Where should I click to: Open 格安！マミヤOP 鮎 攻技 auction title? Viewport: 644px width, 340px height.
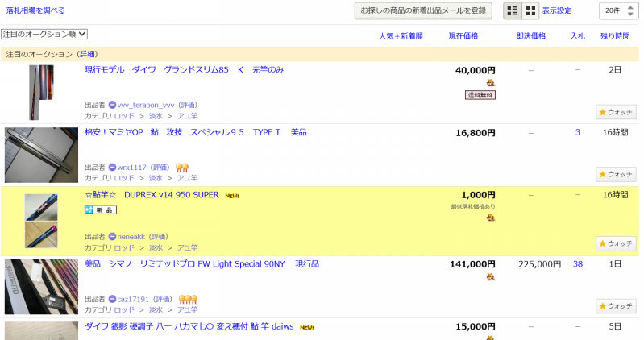196,132
